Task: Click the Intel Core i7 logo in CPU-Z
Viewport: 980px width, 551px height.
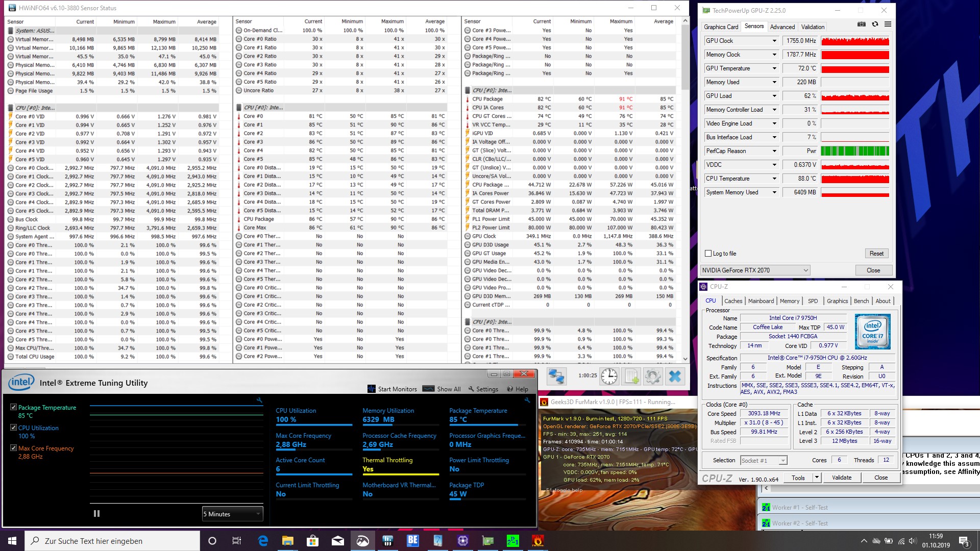Action: pyautogui.click(x=873, y=332)
